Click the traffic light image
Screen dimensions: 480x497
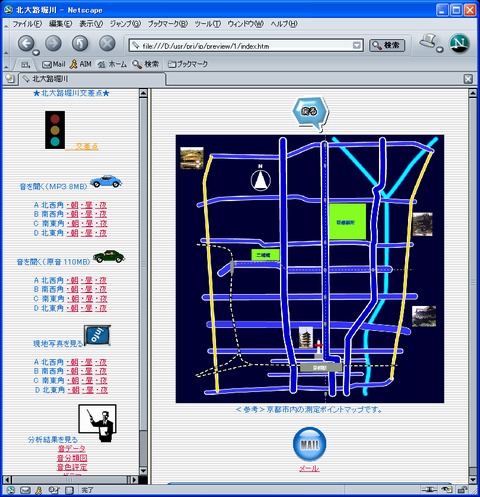pos(55,130)
